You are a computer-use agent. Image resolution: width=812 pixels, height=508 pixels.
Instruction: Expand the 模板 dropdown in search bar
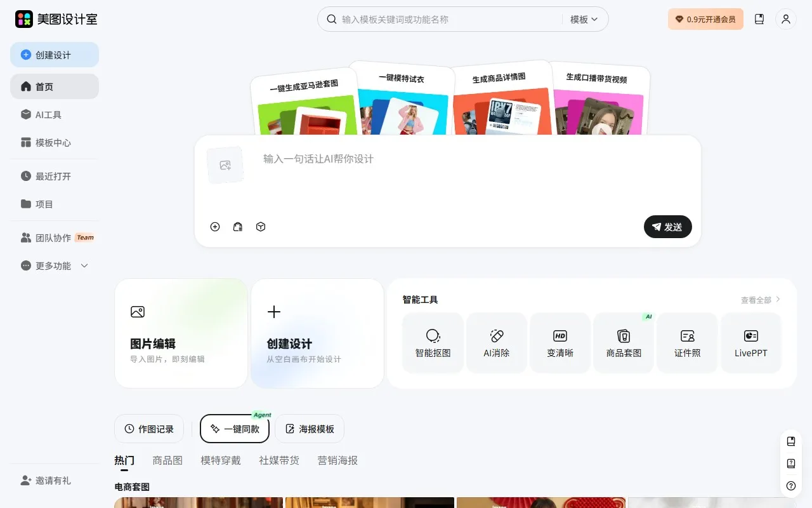tap(584, 19)
